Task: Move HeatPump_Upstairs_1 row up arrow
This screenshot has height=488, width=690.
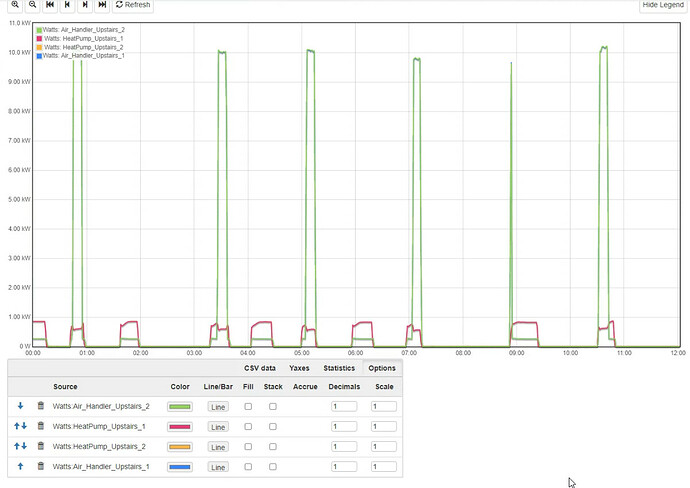Action: tap(17, 426)
